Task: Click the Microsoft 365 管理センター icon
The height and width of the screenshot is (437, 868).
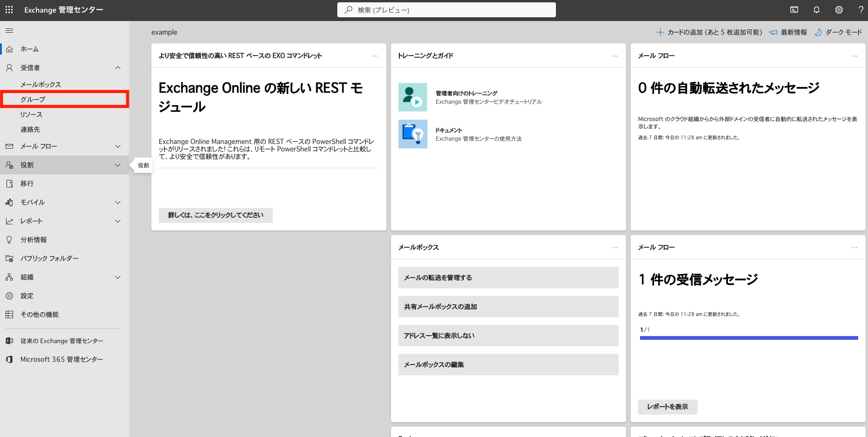Action: (9, 359)
